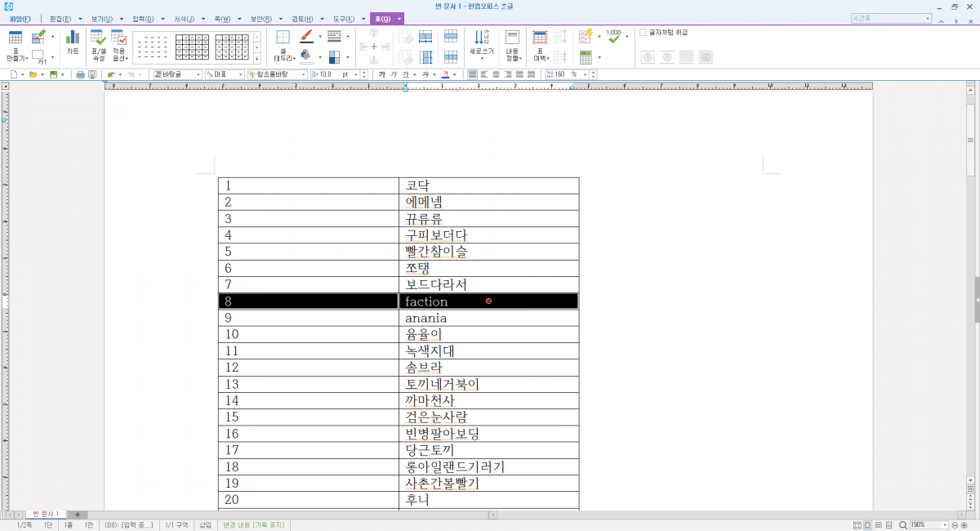
Task: Click the cell fill paint bucket icon
Action: pyautogui.click(x=306, y=57)
